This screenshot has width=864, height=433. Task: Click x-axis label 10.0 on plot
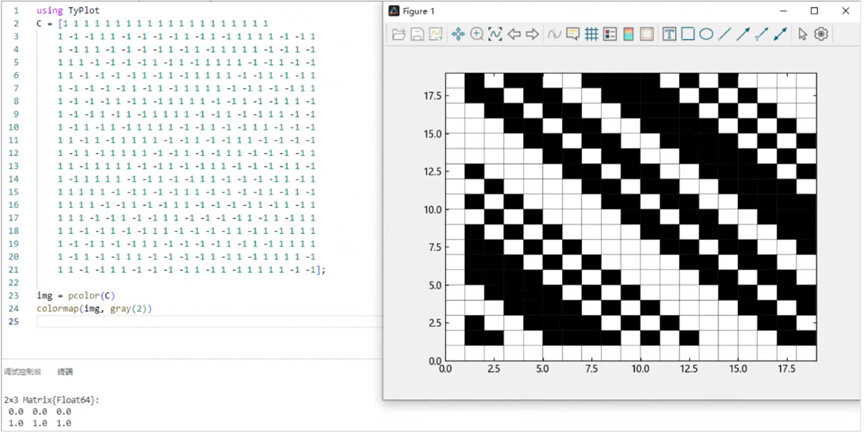(x=640, y=369)
